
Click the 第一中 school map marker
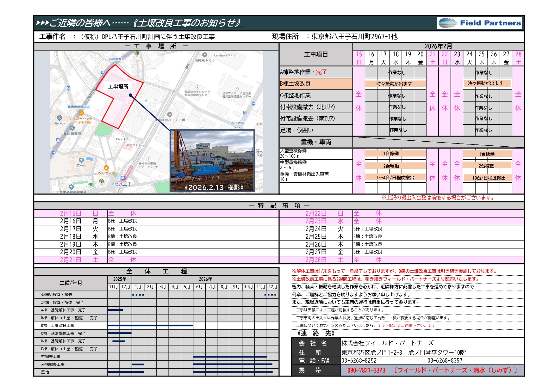tap(81, 160)
